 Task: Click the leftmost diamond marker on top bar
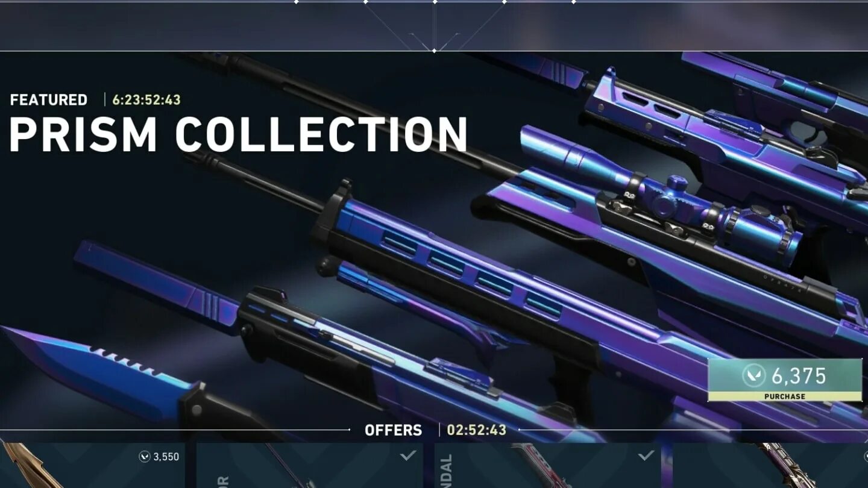click(x=296, y=2)
